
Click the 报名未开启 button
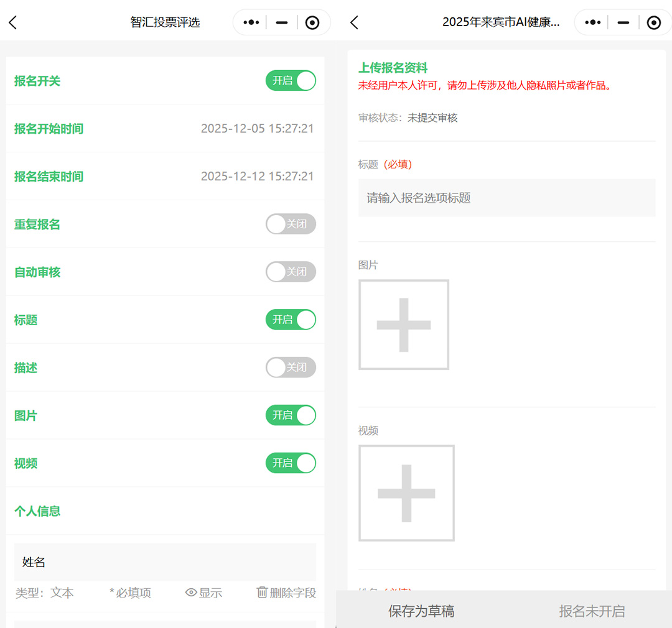tap(591, 611)
